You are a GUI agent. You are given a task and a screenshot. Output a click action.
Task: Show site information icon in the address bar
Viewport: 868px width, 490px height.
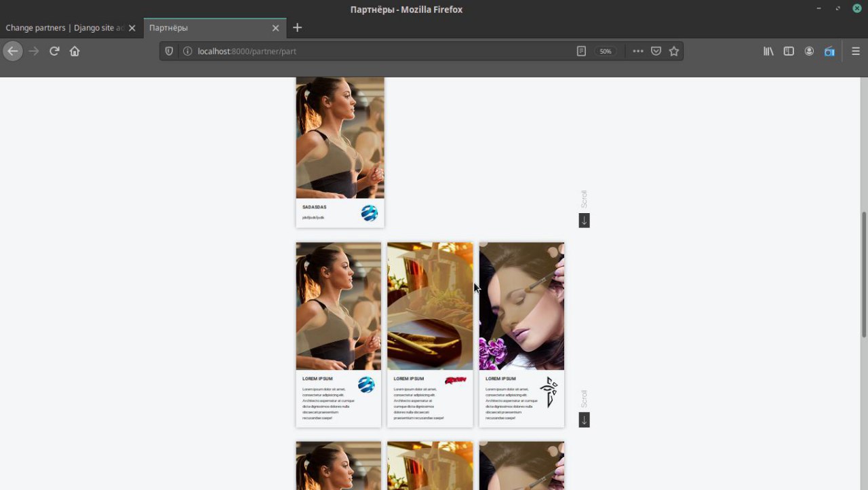[x=186, y=51]
